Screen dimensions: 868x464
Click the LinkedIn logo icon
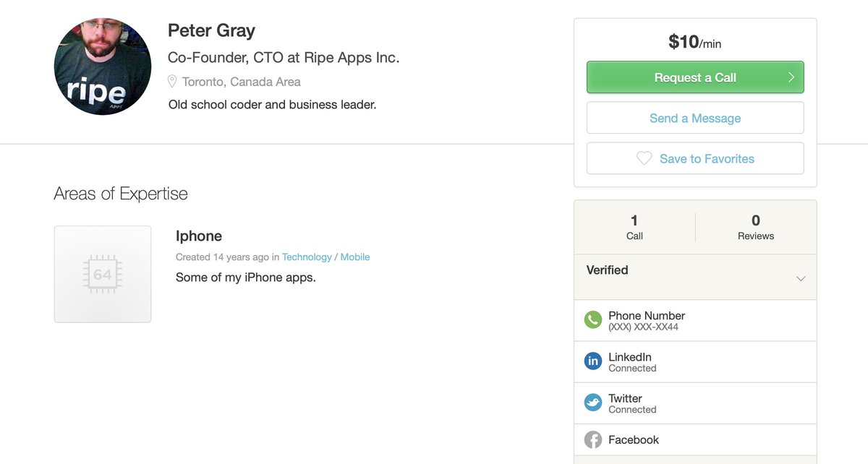coord(593,361)
